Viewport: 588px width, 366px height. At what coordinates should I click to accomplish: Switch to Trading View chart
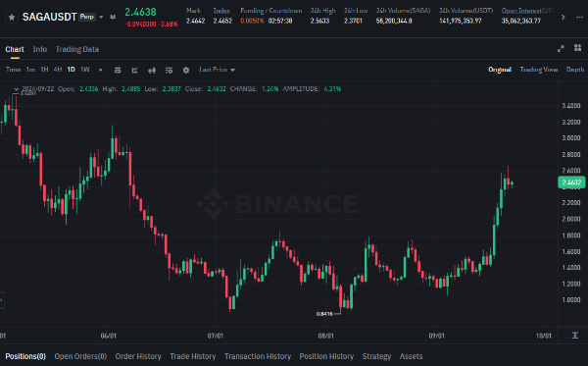tap(538, 70)
